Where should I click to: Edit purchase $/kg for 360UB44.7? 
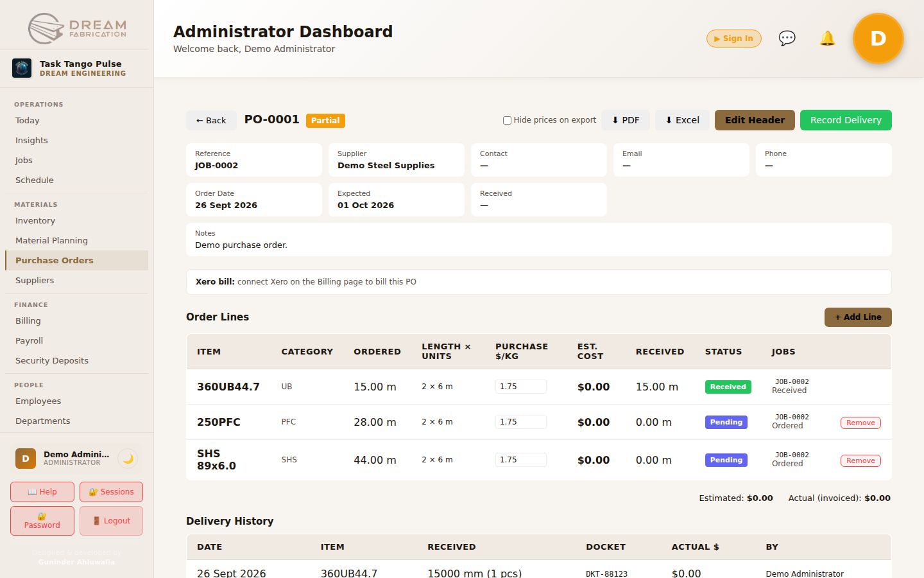[521, 387]
